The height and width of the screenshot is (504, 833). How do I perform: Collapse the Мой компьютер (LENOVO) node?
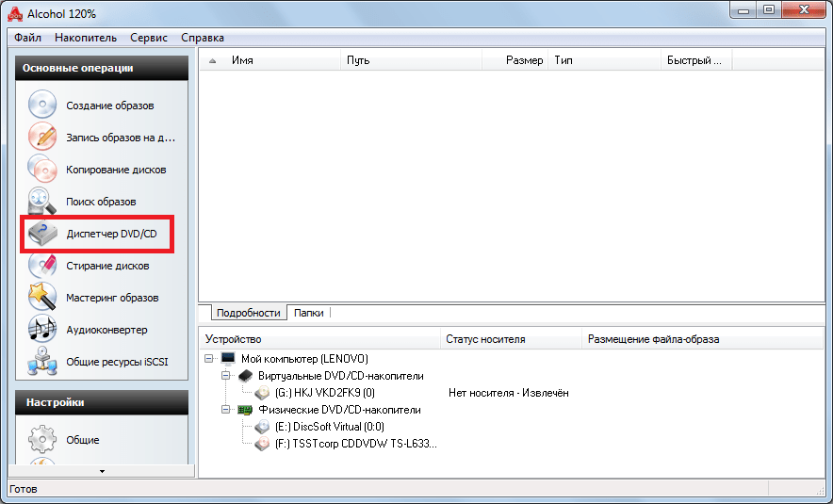[209, 359]
